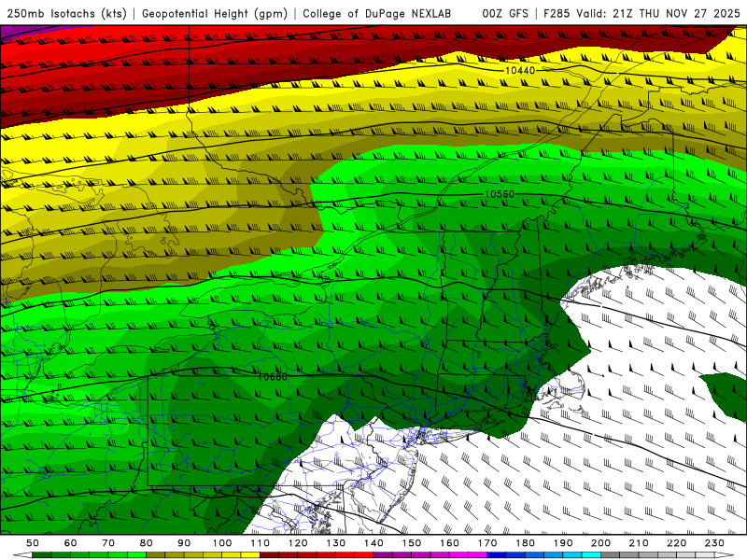Viewport: 747px width, 560px height.
Task: Click the 70 value on the color scale
Action: pyautogui.click(x=108, y=543)
